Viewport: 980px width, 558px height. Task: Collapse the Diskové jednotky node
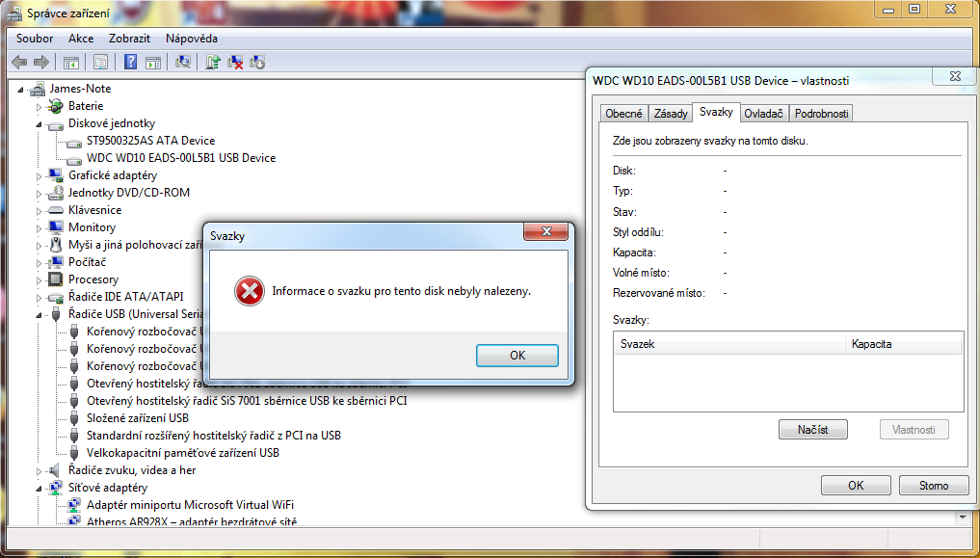39,124
